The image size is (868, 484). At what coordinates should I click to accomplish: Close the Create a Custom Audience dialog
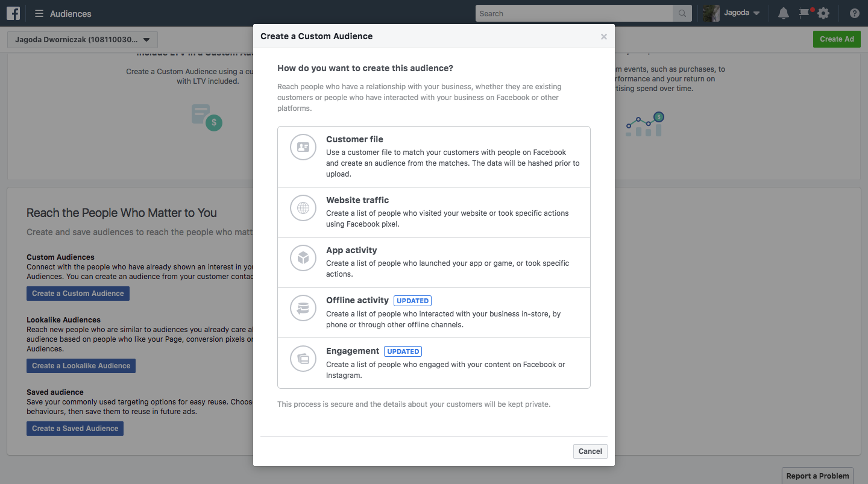[603, 37]
